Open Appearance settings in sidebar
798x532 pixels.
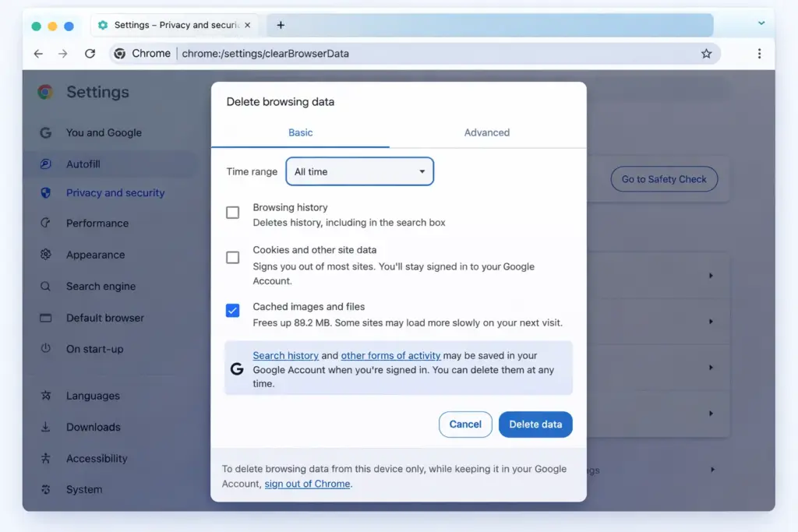point(95,255)
